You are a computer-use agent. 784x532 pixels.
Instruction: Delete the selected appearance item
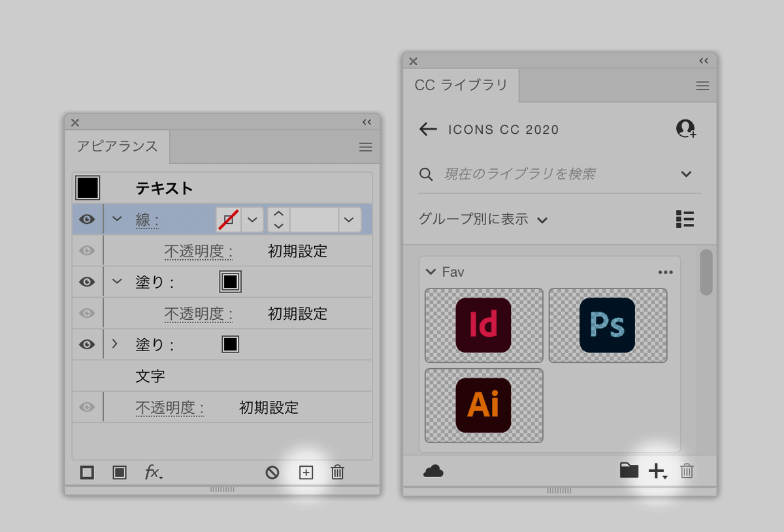[x=337, y=473]
